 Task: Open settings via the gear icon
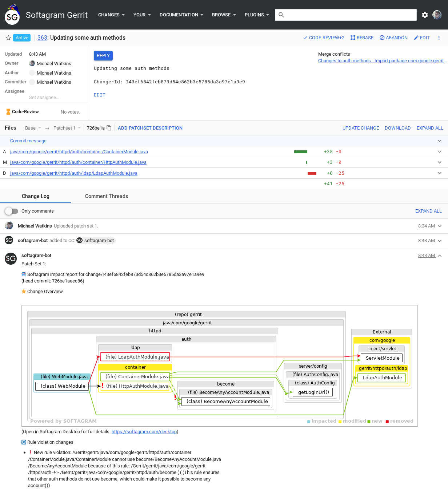click(x=425, y=15)
